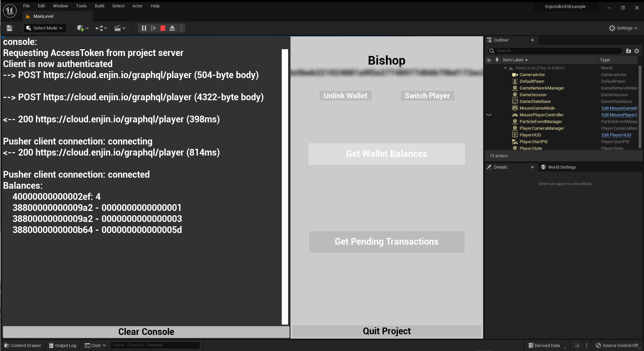
Task: Click the Outliner vertical scrollbar
Action: [x=640, y=107]
